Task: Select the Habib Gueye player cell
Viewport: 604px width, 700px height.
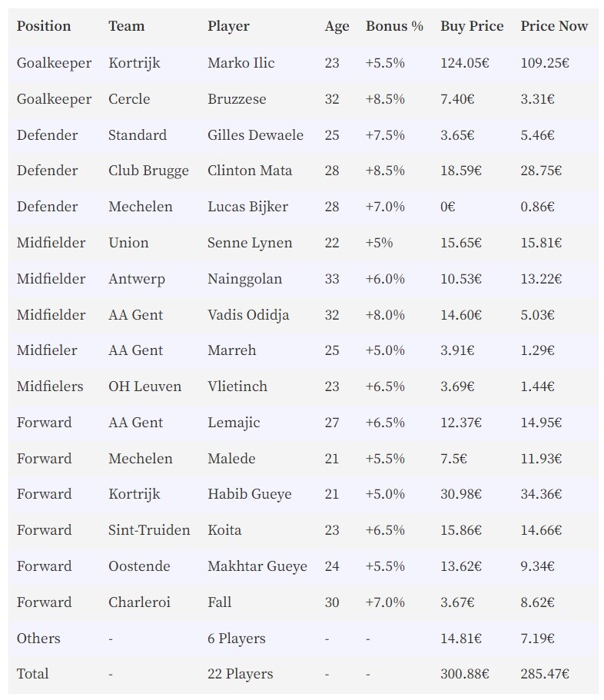Action: click(250, 494)
